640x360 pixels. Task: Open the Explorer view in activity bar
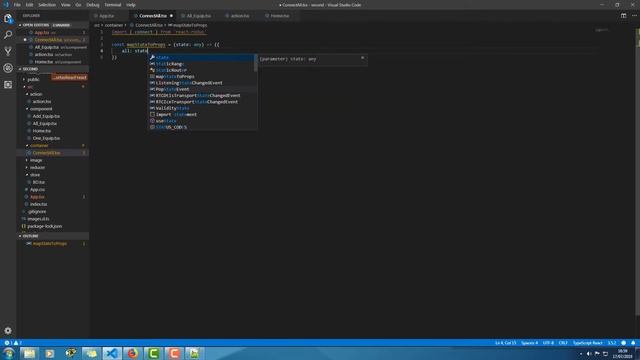pyautogui.click(x=8, y=18)
